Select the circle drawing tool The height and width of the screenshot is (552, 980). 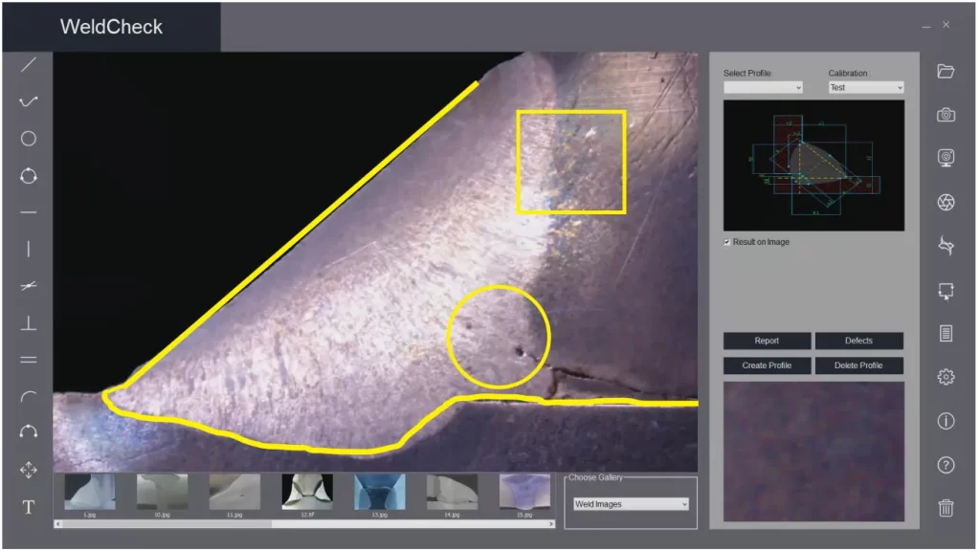pyautogui.click(x=28, y=139)
